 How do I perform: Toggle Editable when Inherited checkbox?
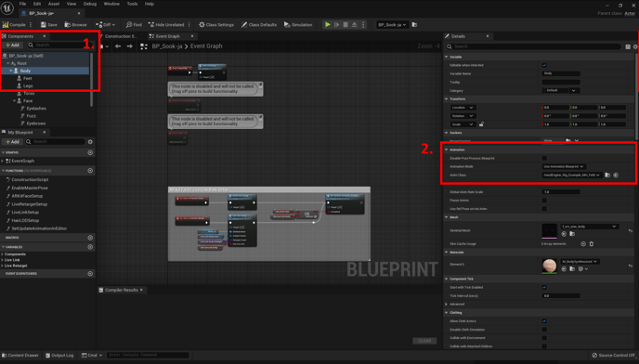coord(544,65)
